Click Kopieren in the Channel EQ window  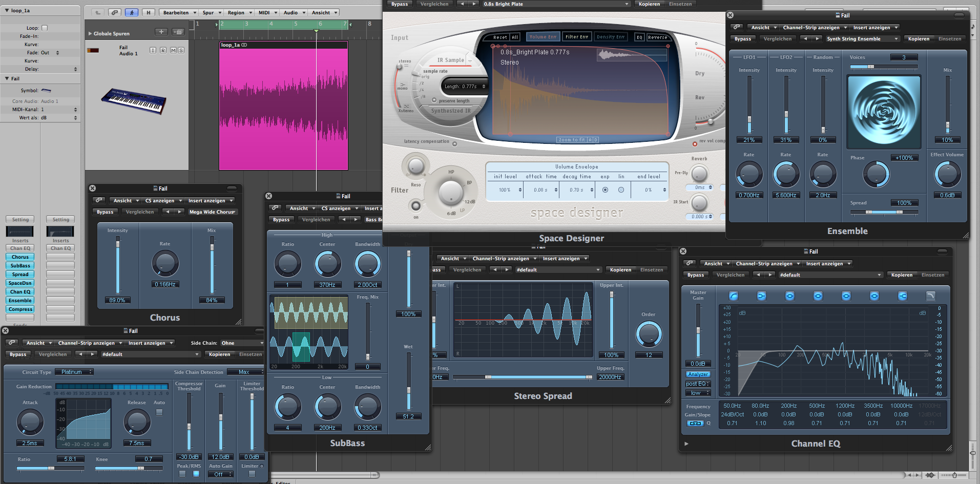(x=902, y=275)
